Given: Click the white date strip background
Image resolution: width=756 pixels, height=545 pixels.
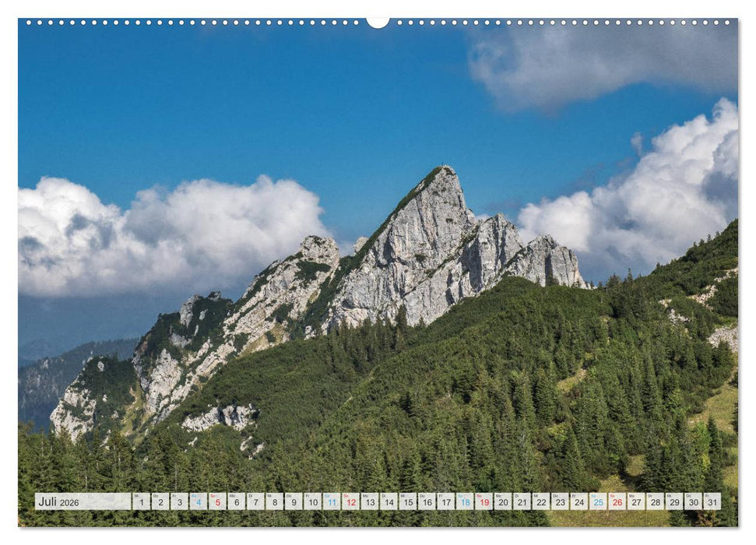Looking at the screenshot, I should click(109, 501).
